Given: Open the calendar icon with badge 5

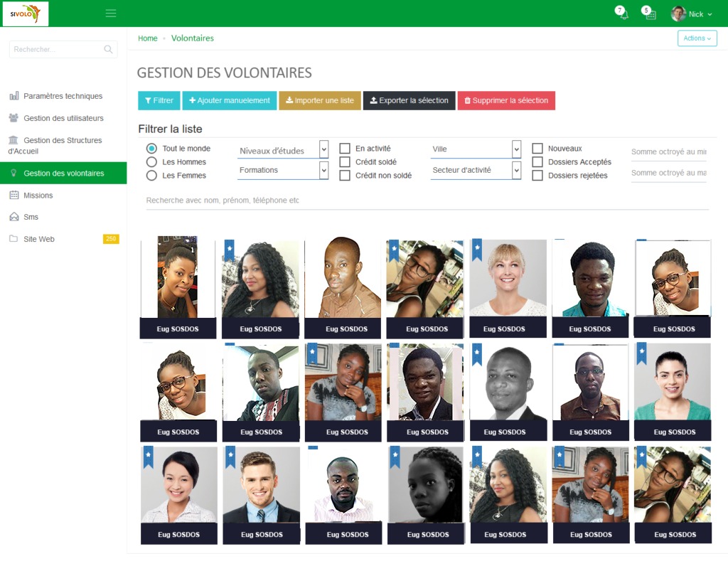Looking at the screenshot, I should [648, 13].
